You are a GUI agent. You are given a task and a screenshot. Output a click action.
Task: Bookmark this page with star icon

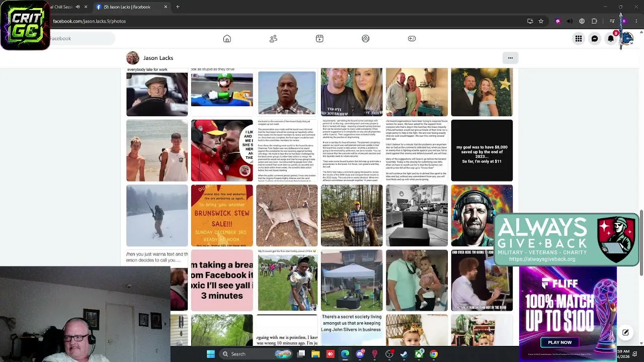(541, 21)
